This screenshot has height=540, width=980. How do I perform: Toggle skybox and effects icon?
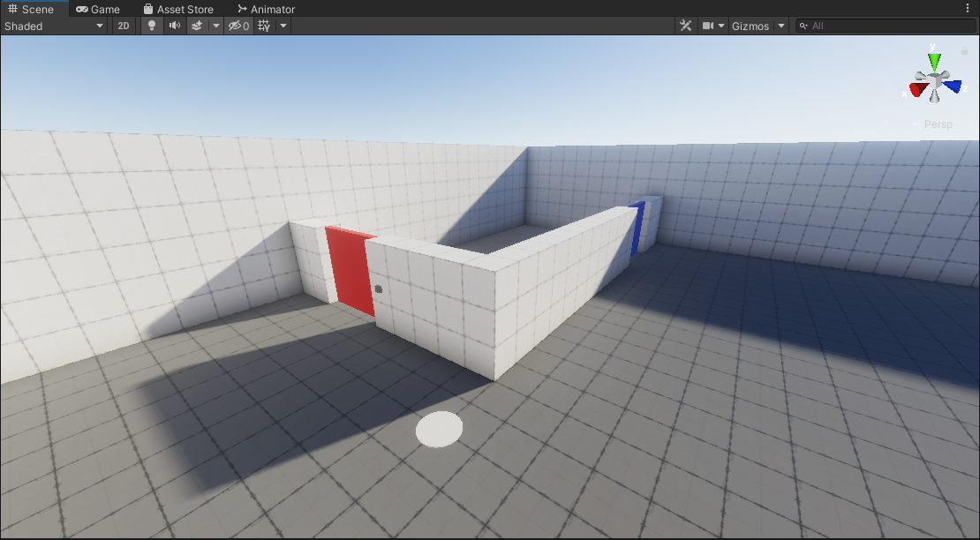[197, 26]
